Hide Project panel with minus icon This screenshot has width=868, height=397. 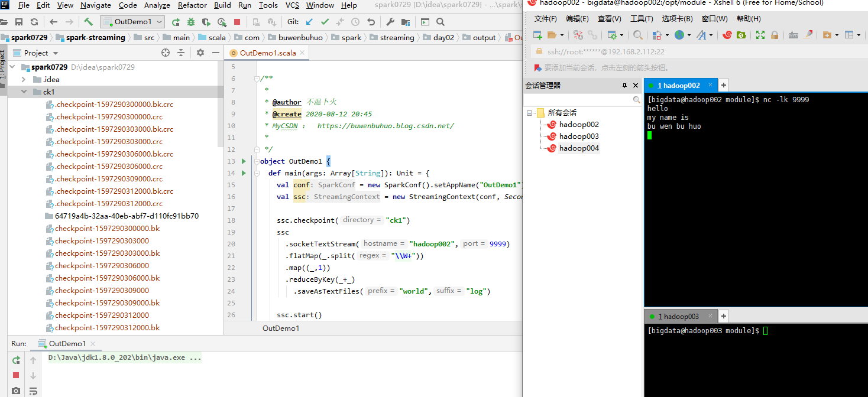[x=215, y=53]
